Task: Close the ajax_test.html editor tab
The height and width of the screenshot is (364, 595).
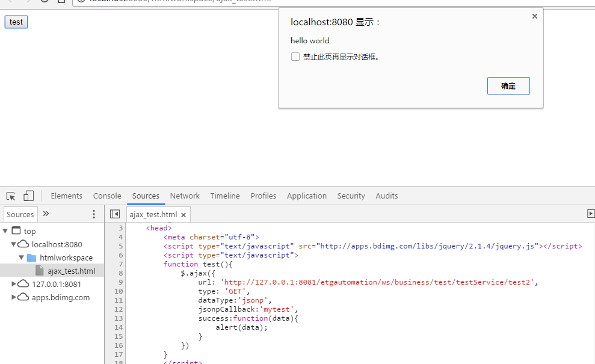Action: (x=183, y=215)
